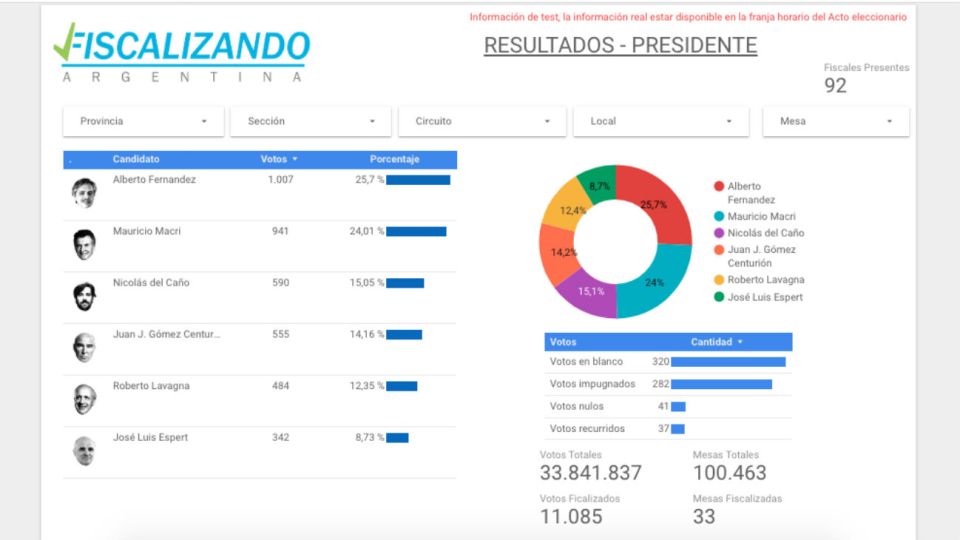Viewport: 960px width, 540px height.
Task: Select the 'Roberto Lavagna' name in table
Action: pyautogui.click(x=151, y=386)
